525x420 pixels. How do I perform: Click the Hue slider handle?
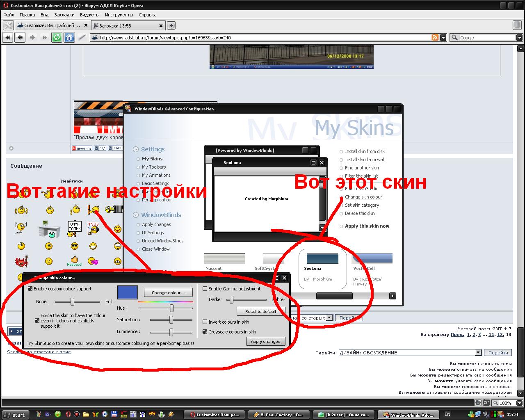pyautogui.click(x=171, y=308)
